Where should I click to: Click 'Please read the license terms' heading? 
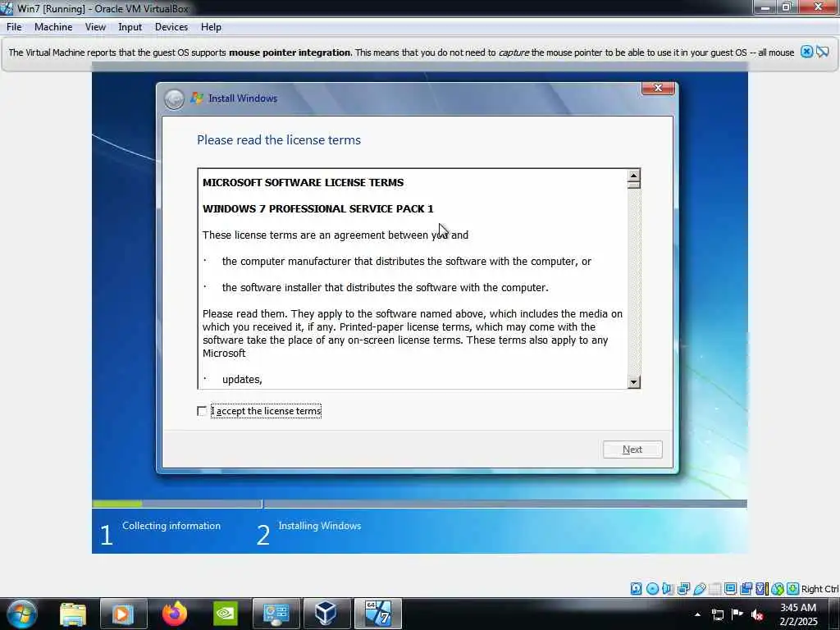(279, 139)
